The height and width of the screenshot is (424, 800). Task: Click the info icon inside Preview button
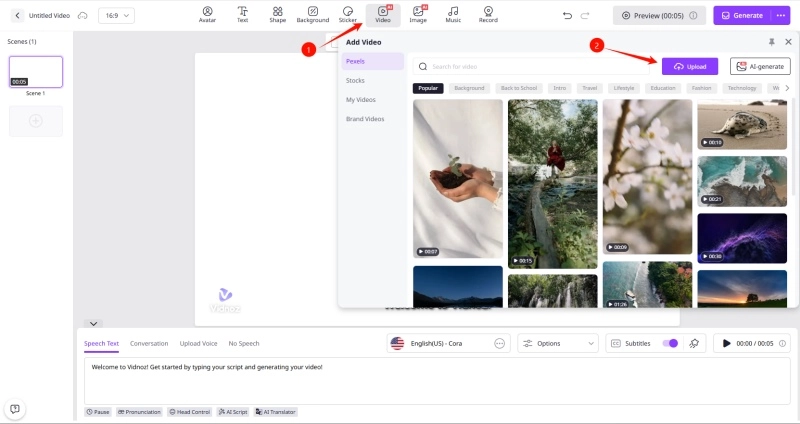click(x=693, y=16)
